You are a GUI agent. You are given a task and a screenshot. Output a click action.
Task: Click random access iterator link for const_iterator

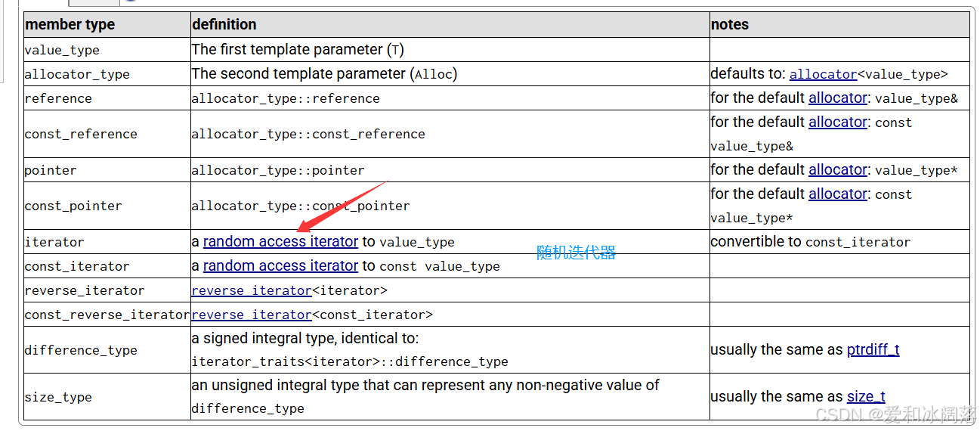click(280, 265)
